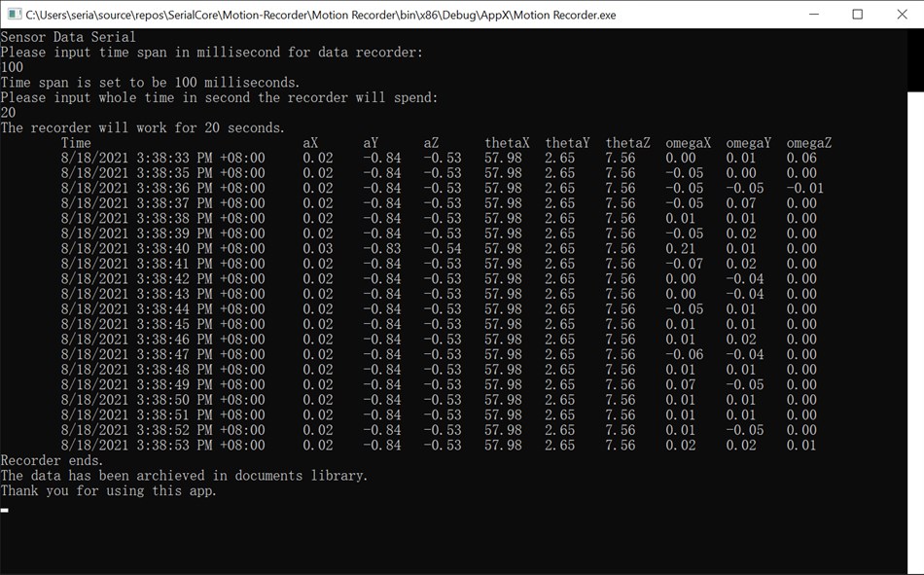Image resolution: width=924 pixels, height=575 pixels.
Task: Click the 'aX' column header
Action: (310, 143)
